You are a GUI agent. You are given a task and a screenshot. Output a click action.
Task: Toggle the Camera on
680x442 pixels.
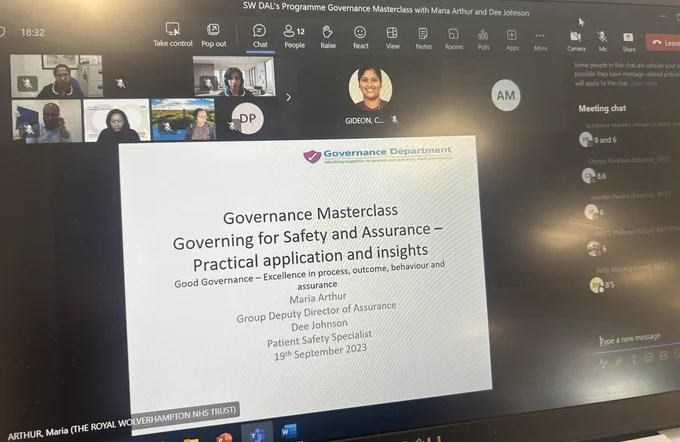pos(576,42)
